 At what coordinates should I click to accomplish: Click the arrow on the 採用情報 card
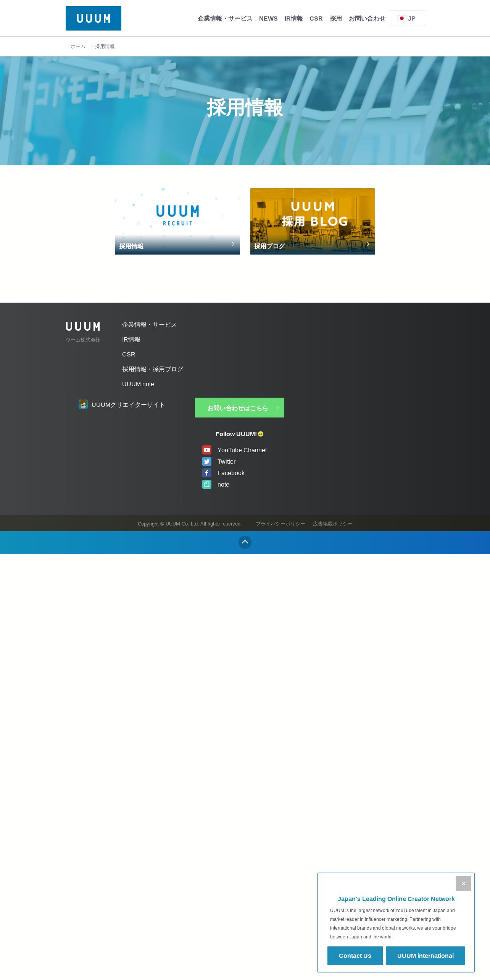(233, 244)
